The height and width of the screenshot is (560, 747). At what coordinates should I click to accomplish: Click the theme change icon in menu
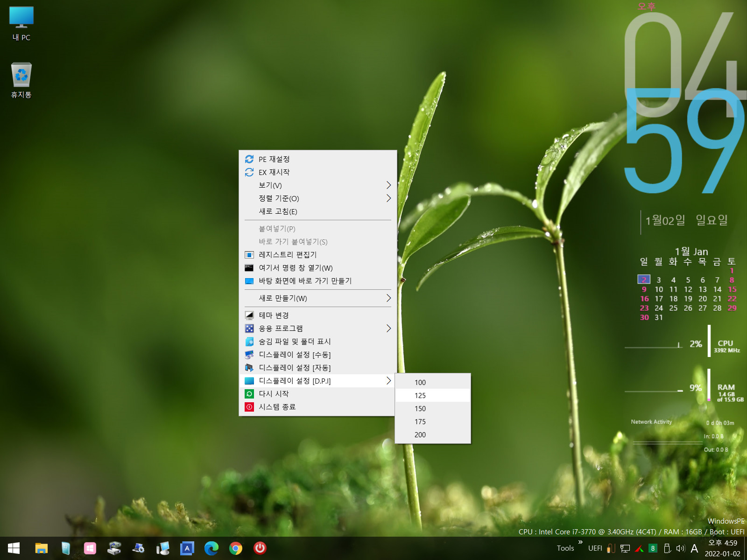[x=249, y=315]
